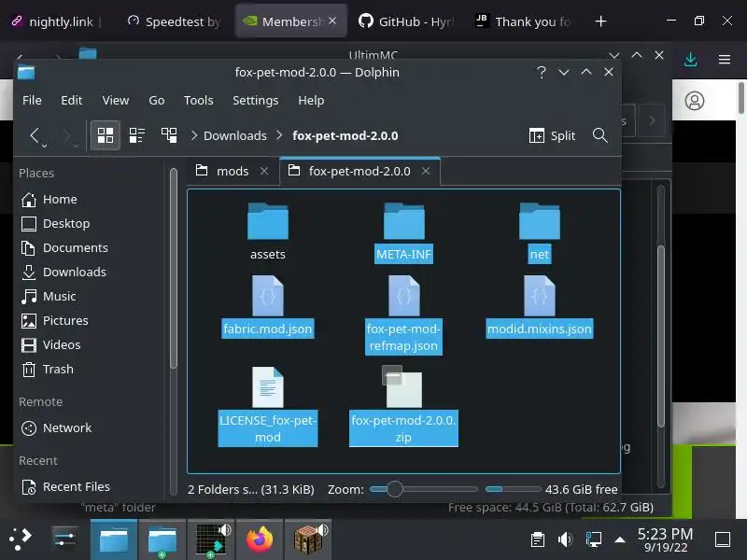Toggle Split view in Dolphin

pyautogui.click(x=552, y=135)
